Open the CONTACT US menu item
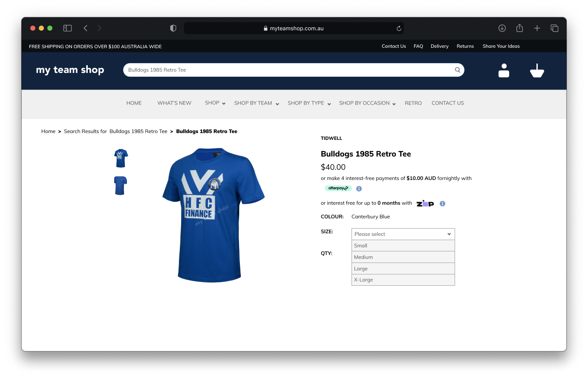 click(x=448, y=103)
